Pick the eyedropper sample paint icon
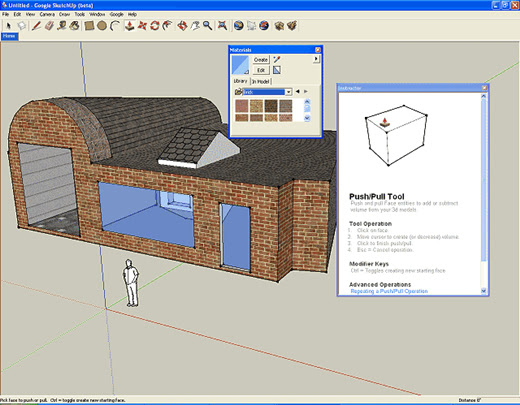 click(x=277, y=60)
